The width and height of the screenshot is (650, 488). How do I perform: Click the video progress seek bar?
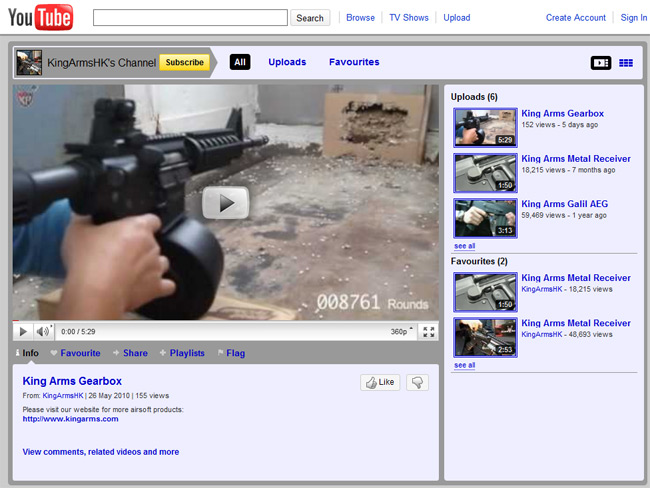tap(225, 320)
